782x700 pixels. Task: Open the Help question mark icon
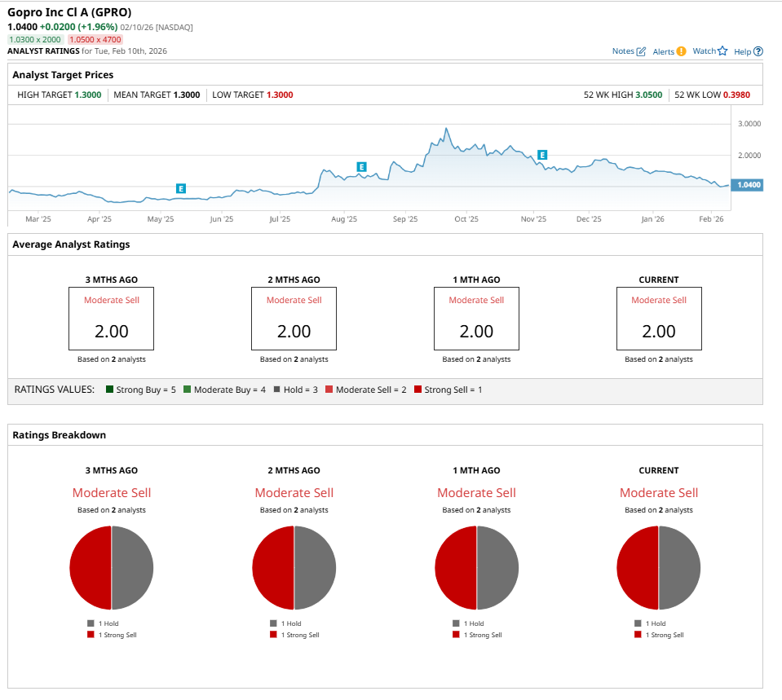tap(758, 51)
